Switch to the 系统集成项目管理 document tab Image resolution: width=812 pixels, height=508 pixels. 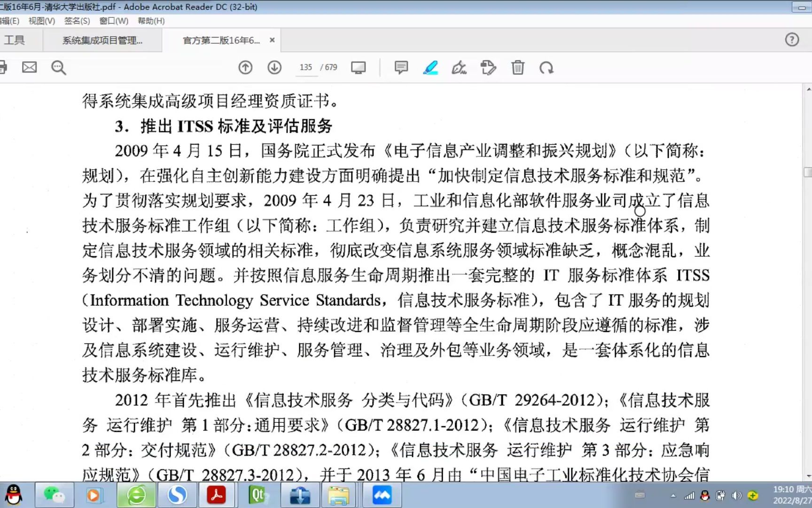tap(102, 40)
